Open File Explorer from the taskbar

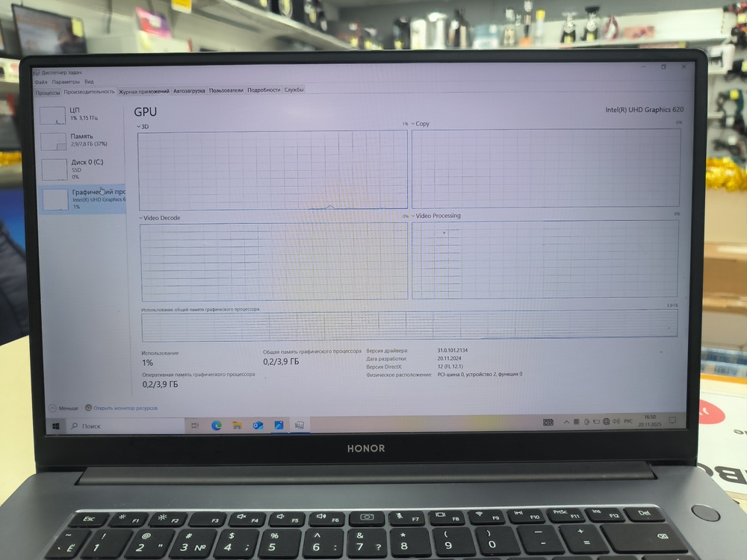237,426
